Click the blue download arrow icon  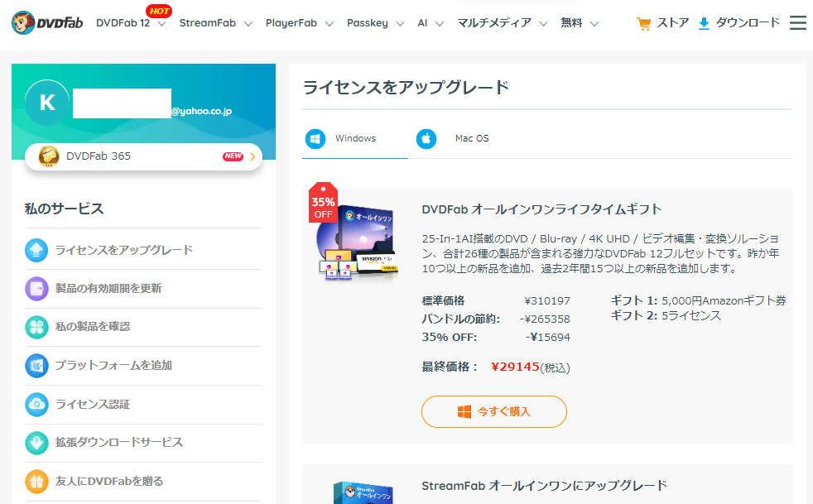tap(704, 23)
